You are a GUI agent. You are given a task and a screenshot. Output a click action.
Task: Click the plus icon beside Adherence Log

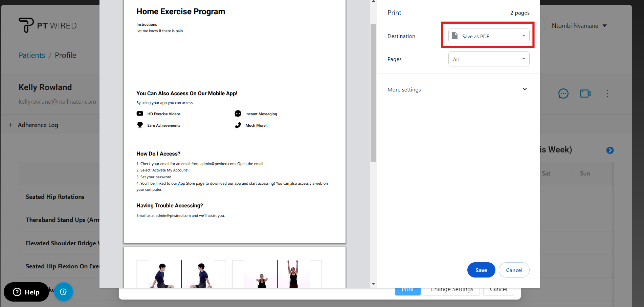(x=10, y=125)
